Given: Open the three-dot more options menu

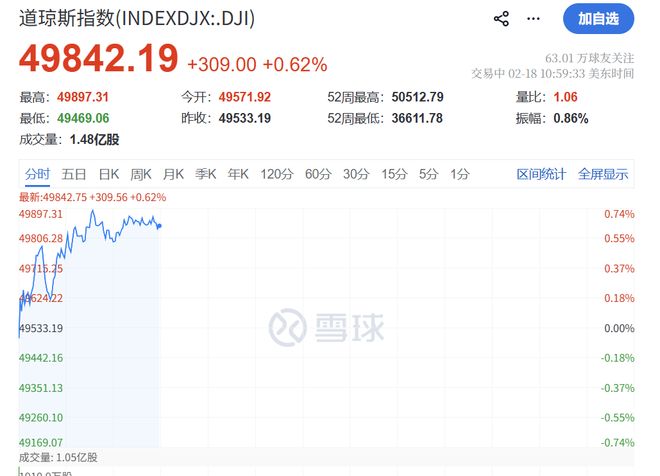Looking at the screenshot, I should (x=536, y=19).
